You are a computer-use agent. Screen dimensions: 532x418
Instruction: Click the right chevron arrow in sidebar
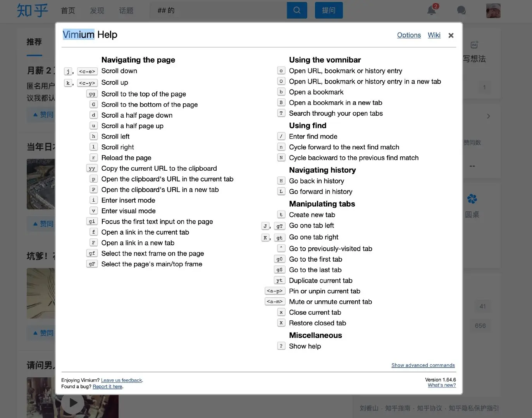point(488,116)
